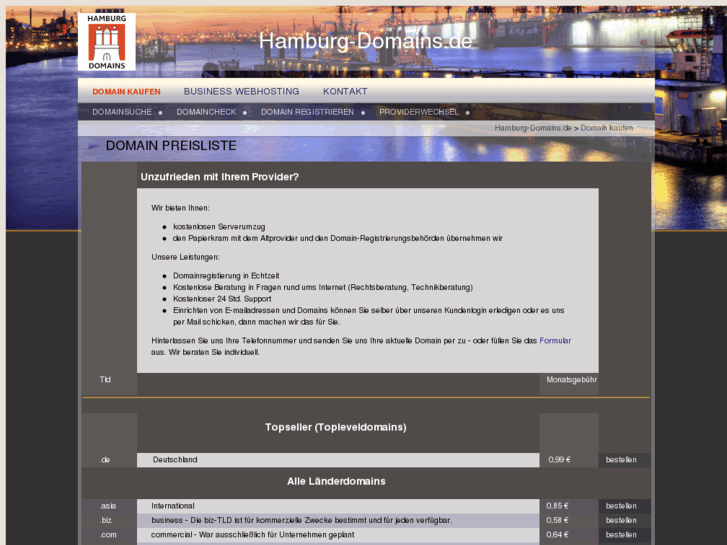Click the Deutschland description cell

pyautogui.click(x=338, y=460)
